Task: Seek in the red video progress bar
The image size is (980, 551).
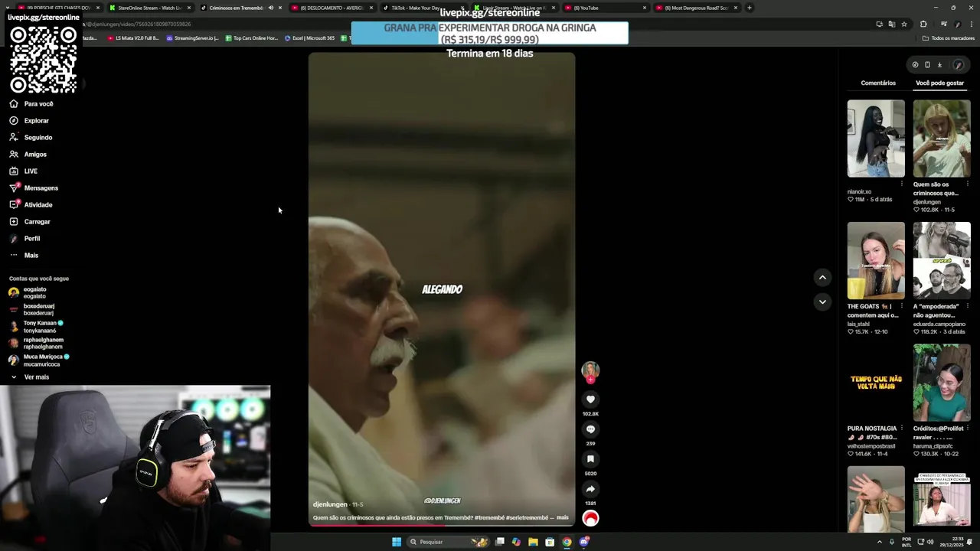Action: tap(442, 525)
